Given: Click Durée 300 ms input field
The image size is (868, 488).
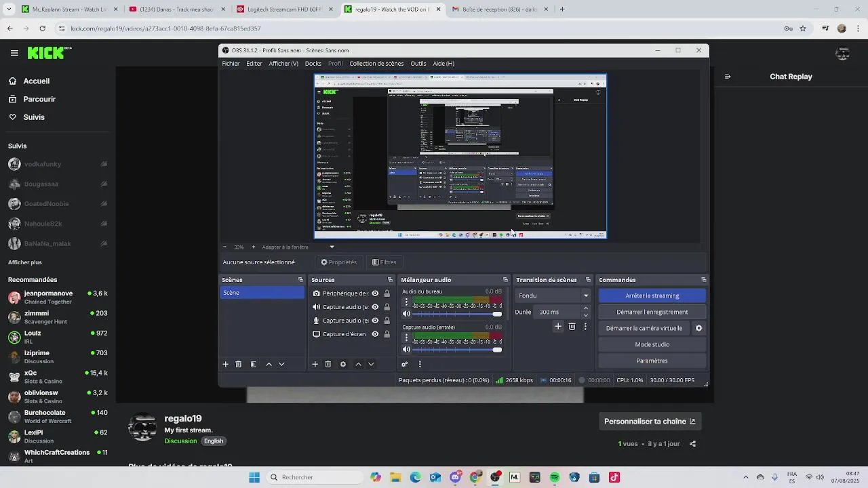Looking at the screenshot, I should point(557,312).
